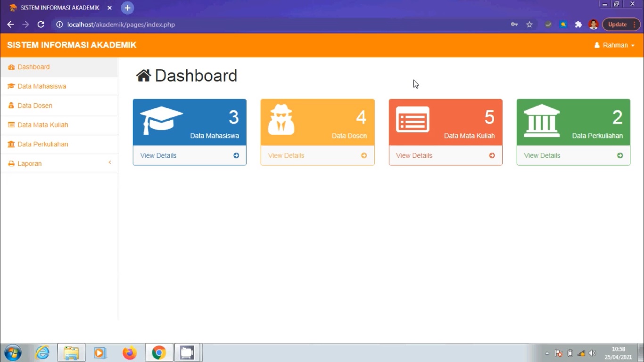Click the building icon on Data Perkuliahan card
The height and width of the screenshot is (362, 644).
[x=542, y=120]
